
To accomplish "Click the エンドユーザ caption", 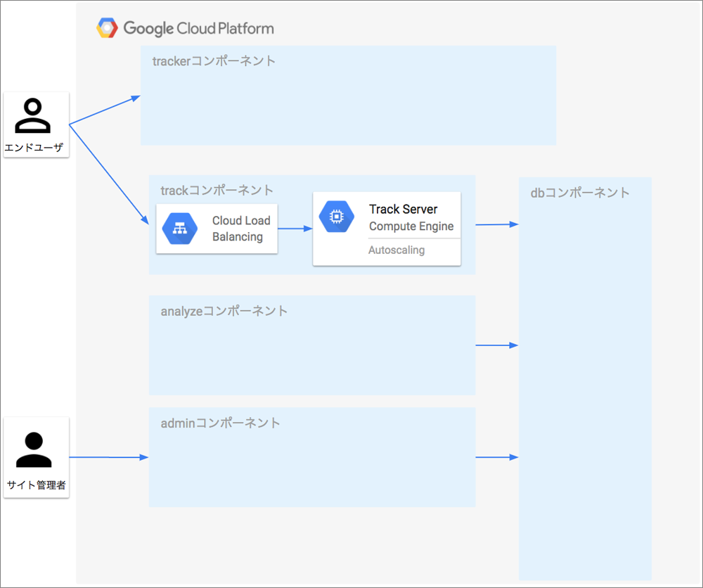I will (x=34, y=147).
